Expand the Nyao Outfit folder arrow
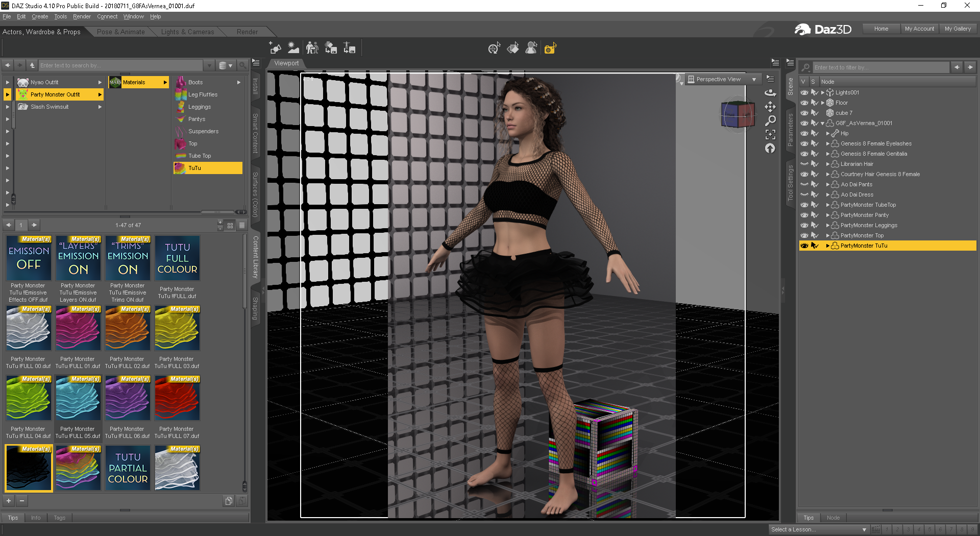Viewport: 980px width, 536px height. [x=100, y=82]
